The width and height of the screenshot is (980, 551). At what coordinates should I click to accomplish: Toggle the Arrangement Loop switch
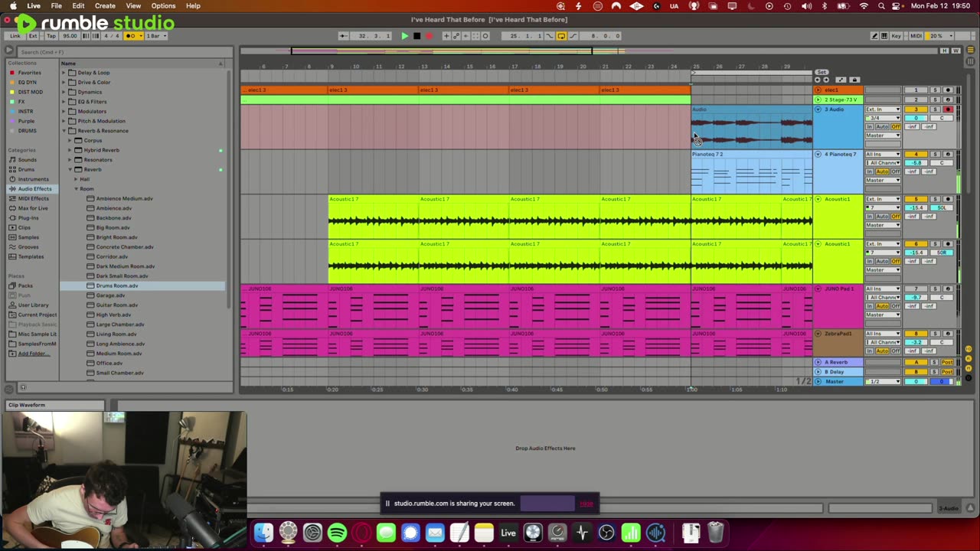(x=560, y=36)
